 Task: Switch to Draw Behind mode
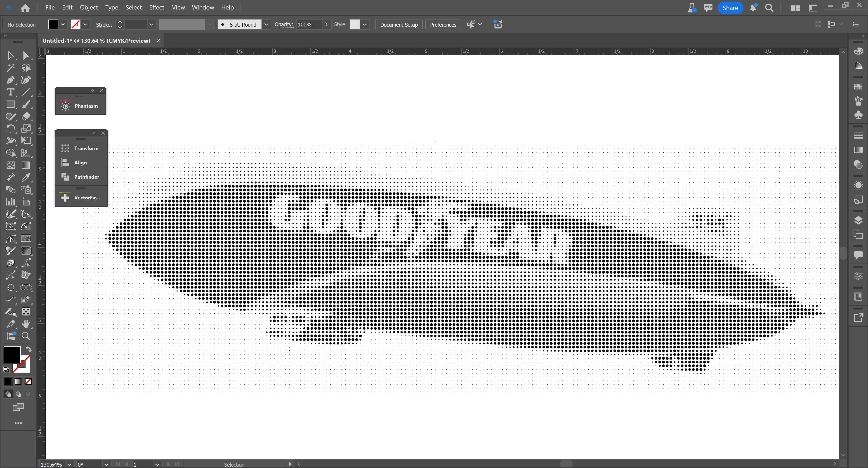[x=18, y=394]
